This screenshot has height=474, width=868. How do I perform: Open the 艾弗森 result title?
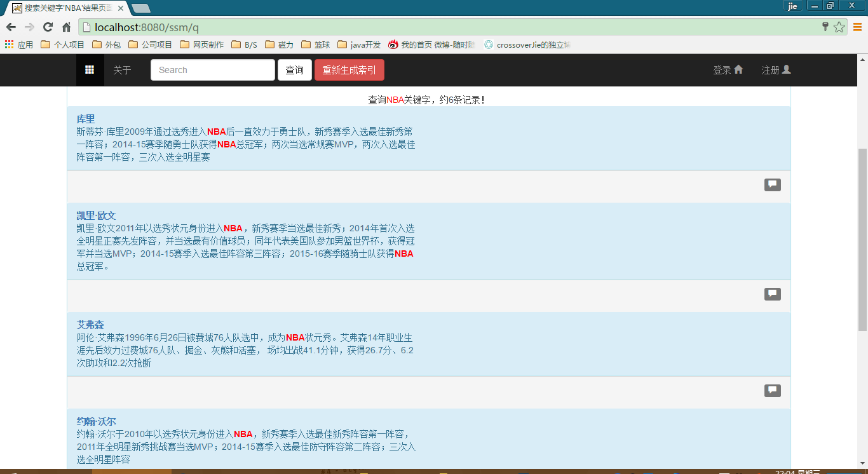(90, 325)
